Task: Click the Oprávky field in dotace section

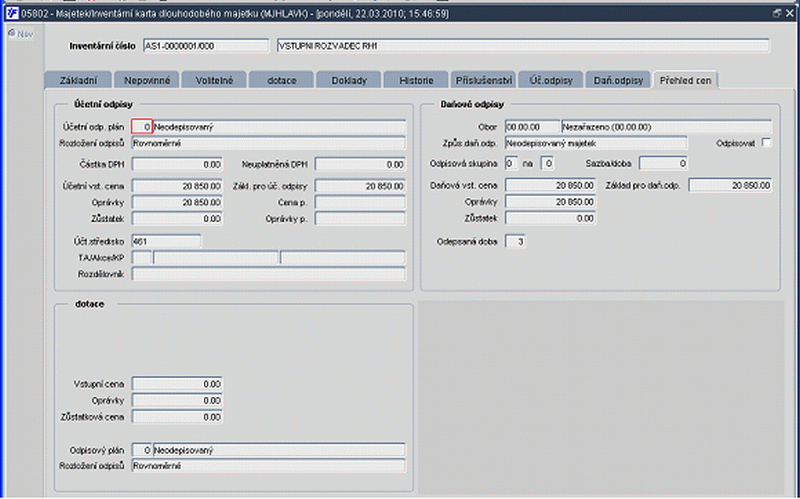Action: click(x=177, y=401)
